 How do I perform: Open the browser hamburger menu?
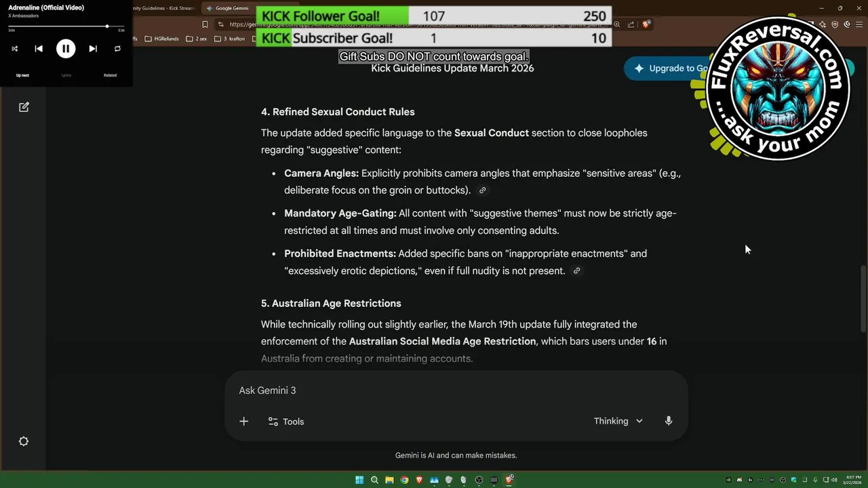pos(859,24)
